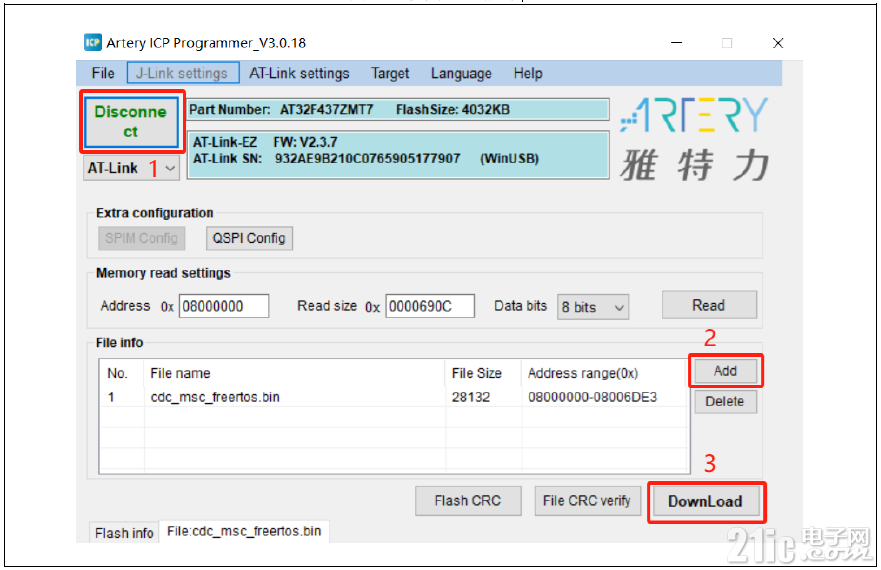Click the memory Address input field

coord(224,306)
